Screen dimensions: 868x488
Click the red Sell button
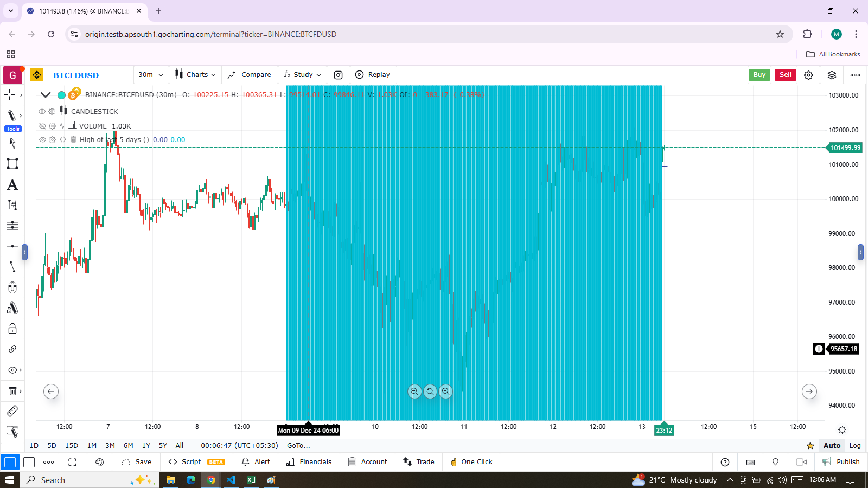(x=785, y=75)
